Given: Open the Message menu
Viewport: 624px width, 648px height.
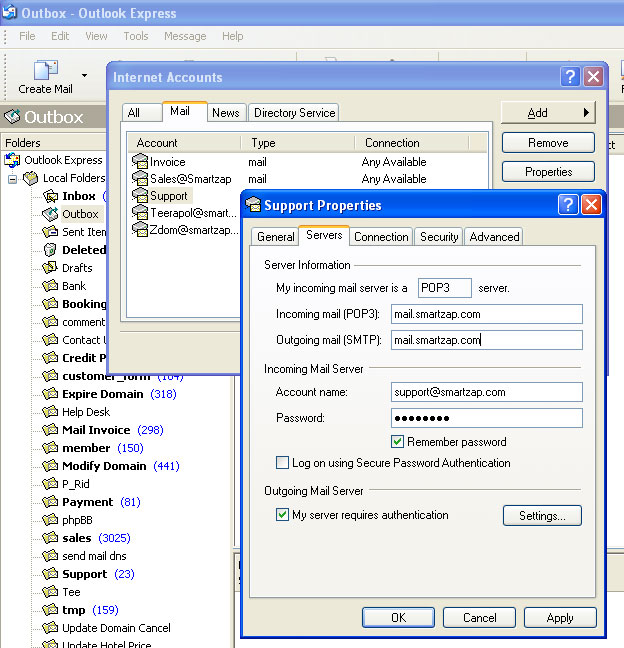Looking at the screenshot, I should pos(185,36).
